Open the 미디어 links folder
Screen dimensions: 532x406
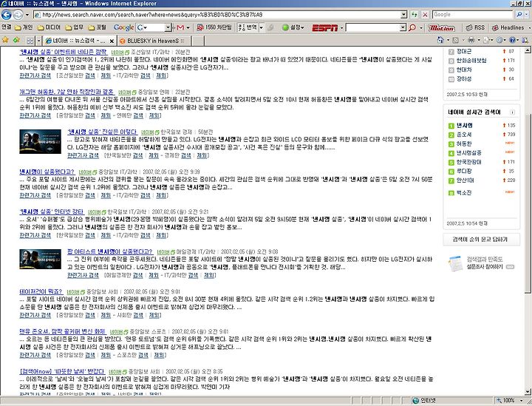tap(50, 27)
